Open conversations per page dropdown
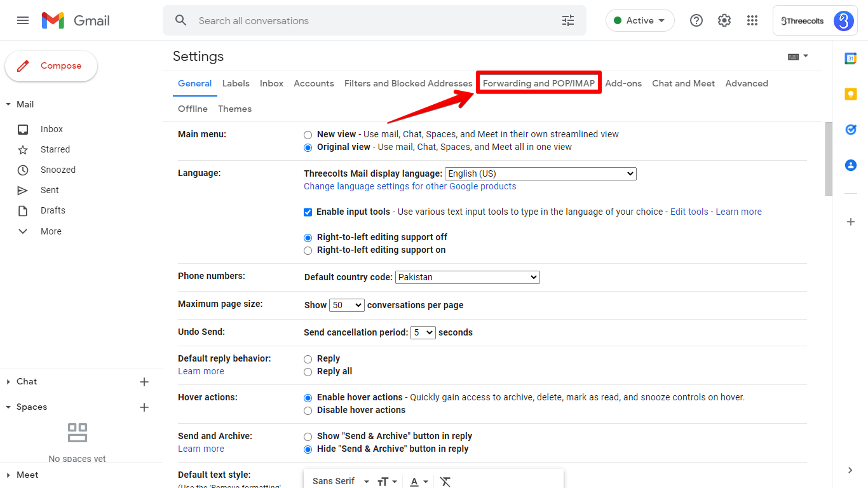 [347, 305]
